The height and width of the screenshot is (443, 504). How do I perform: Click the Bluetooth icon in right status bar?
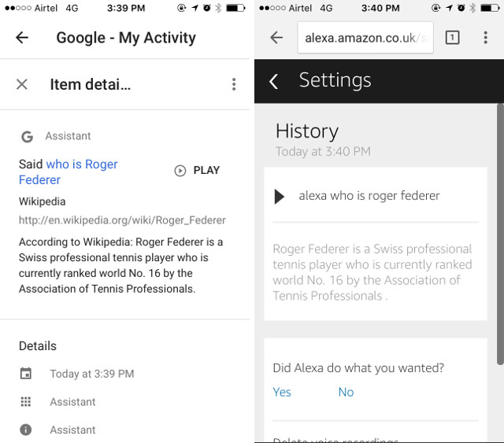click(x=472, y=8)
